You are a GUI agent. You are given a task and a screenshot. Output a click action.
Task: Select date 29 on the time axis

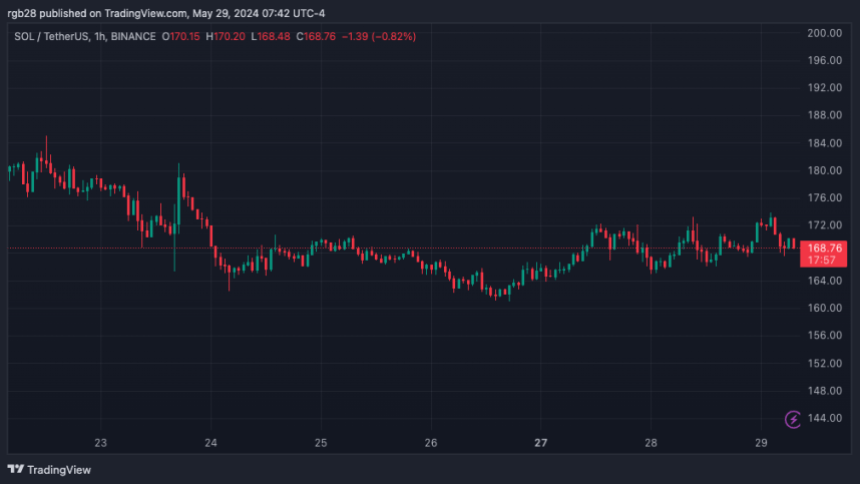(761, 442)
